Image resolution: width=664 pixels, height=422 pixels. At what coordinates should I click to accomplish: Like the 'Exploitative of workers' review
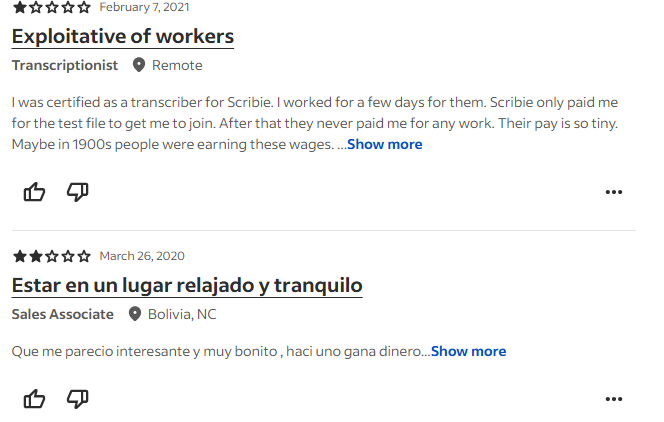tap(35, 192)
